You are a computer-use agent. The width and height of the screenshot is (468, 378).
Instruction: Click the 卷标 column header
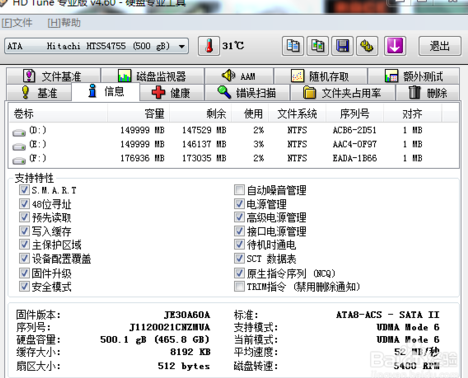point(58,114)
